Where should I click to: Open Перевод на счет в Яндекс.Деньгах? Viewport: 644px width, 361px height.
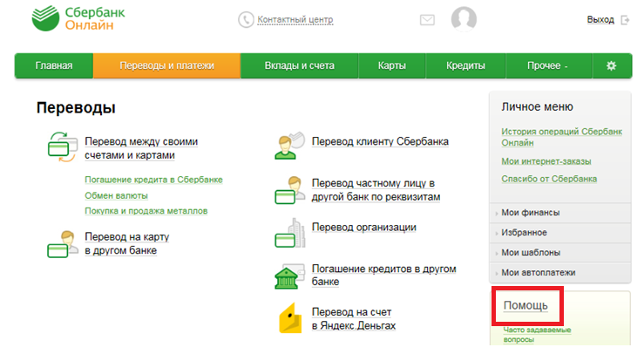[354, 318]
